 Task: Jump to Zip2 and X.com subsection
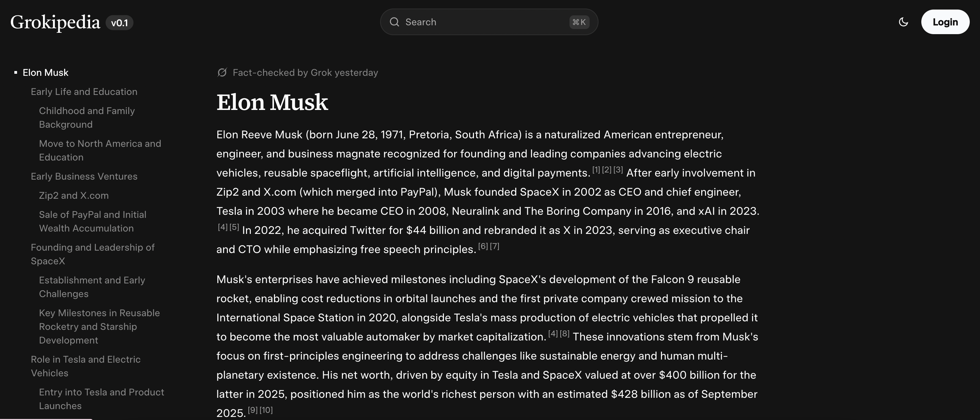point(73,195)
